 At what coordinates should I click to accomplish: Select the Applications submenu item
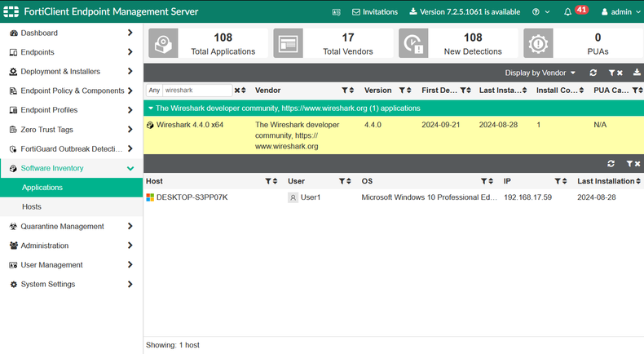(72, 188)
